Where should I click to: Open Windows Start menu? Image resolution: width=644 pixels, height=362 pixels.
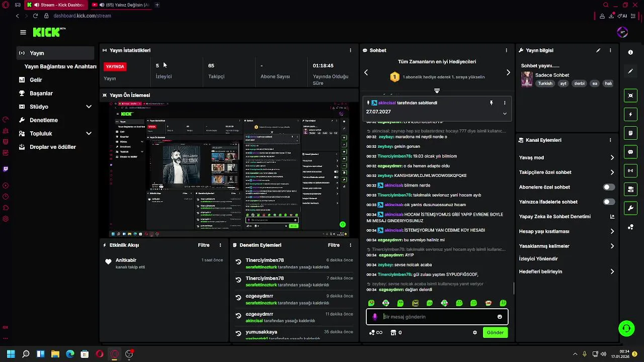click(11, 354)
